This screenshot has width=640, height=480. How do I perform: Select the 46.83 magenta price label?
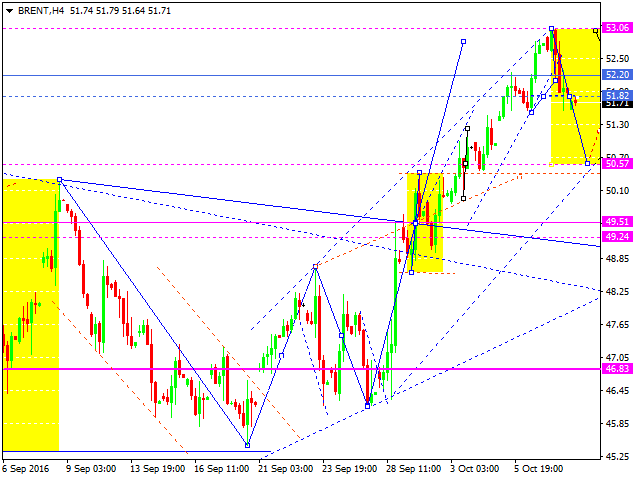[x=618, y=369]
